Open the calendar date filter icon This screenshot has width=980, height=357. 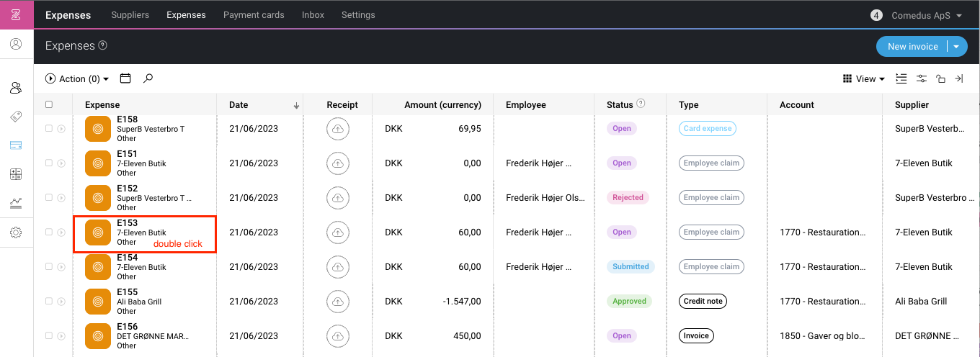[x=125, y=78]
